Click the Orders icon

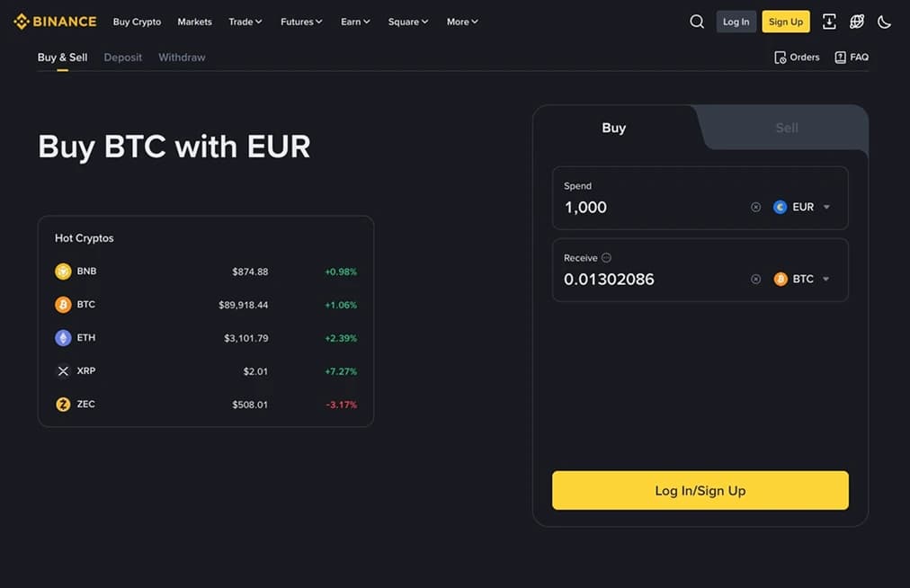[781, 56]
